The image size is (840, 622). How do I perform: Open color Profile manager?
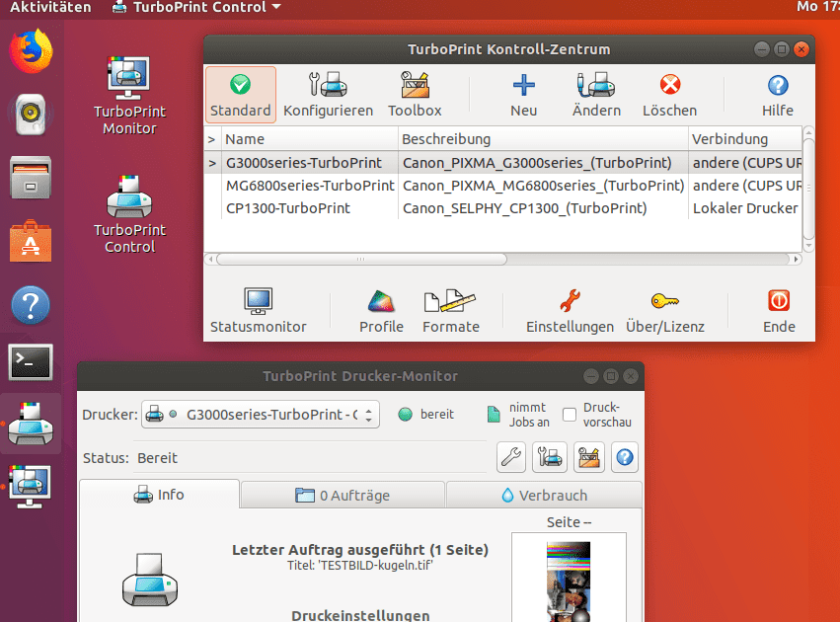[x=381, y=311]
